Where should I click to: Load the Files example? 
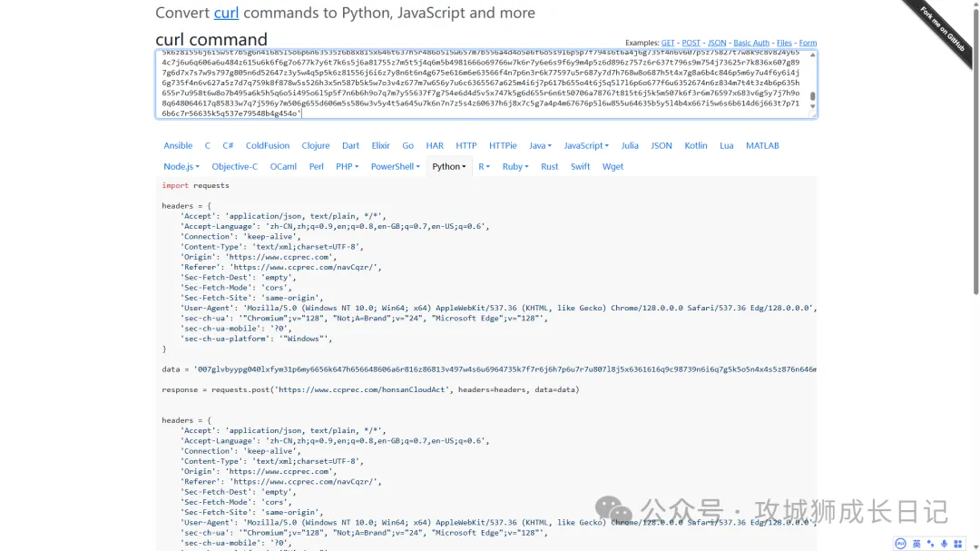[x=784, y=43]
